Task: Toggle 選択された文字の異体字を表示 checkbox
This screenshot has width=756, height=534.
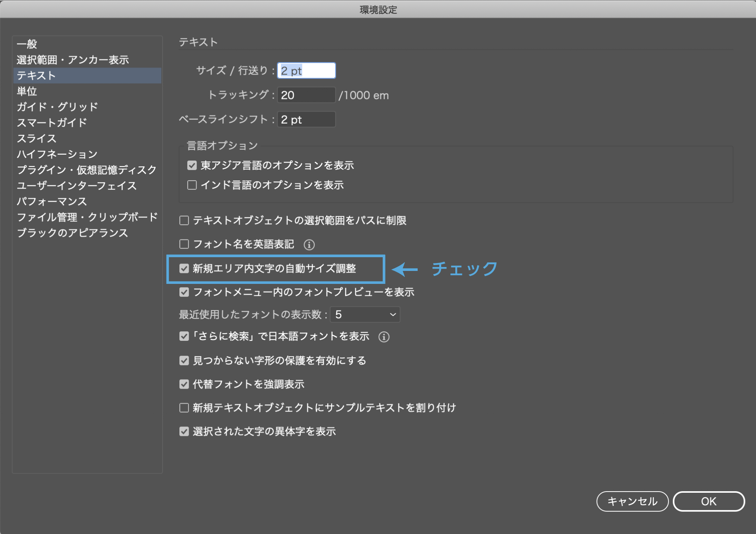Action: pos(184,432)
